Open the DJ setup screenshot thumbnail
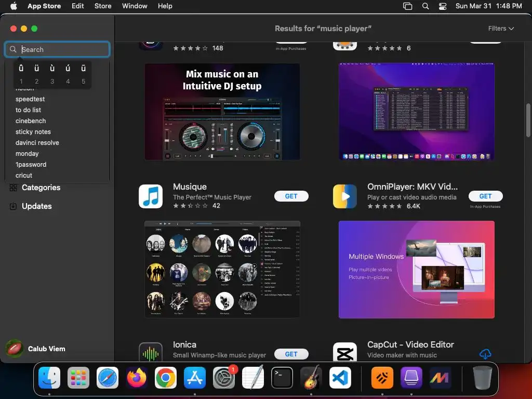The height and width of the screenshot is (399, 532). [x=222, y=112]
